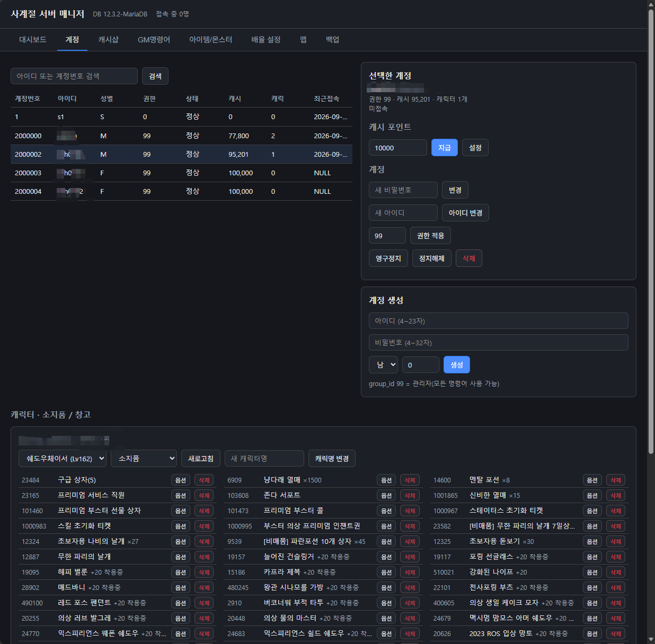Click the 권한 적용 button
Image resolution: width=655 pixels, height=644 pixels.
point(430,236)
